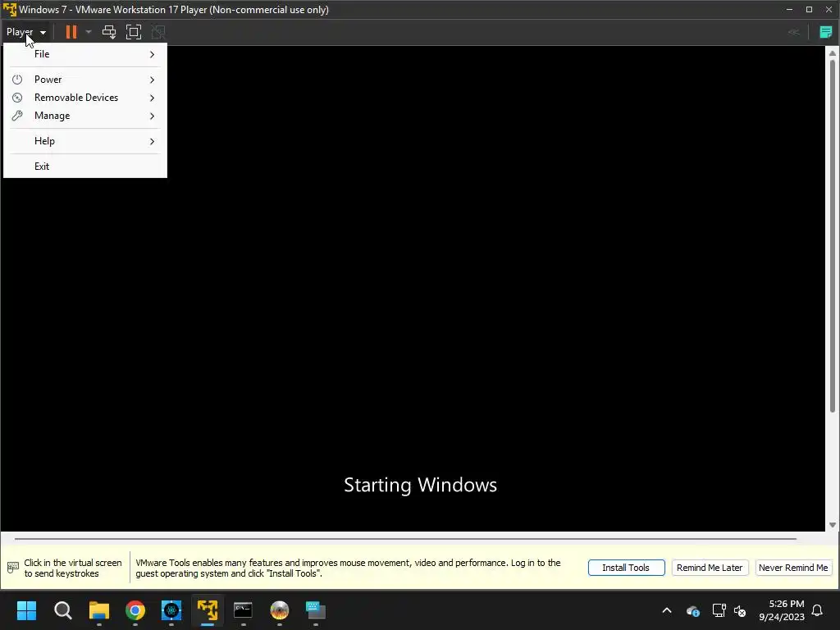
Task: Expand the chevron on the Manage row
Action: tap(152, 116)
